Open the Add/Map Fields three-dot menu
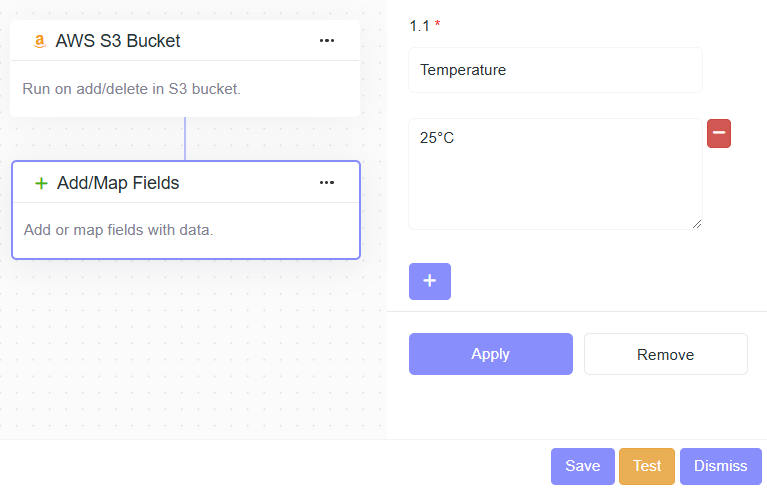Viewport: 767px width, 490px height. pyautogui.click(x=327, y=183)
